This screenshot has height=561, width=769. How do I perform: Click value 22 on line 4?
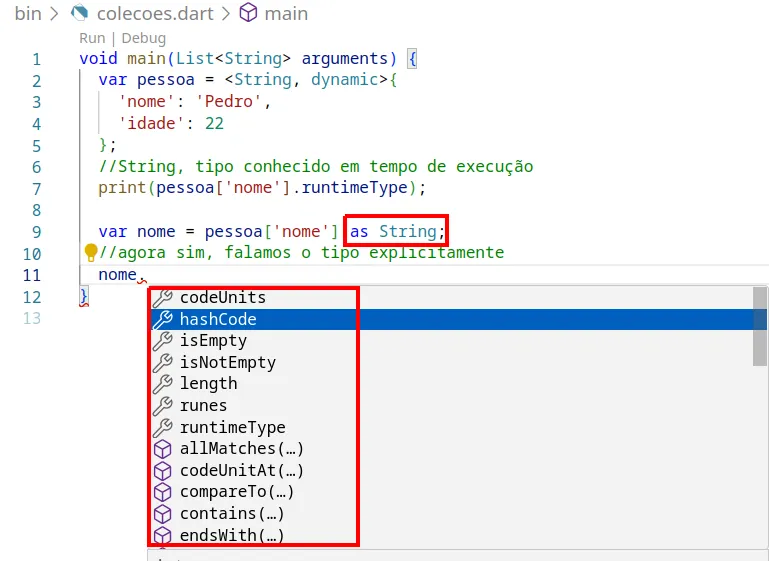214,123
